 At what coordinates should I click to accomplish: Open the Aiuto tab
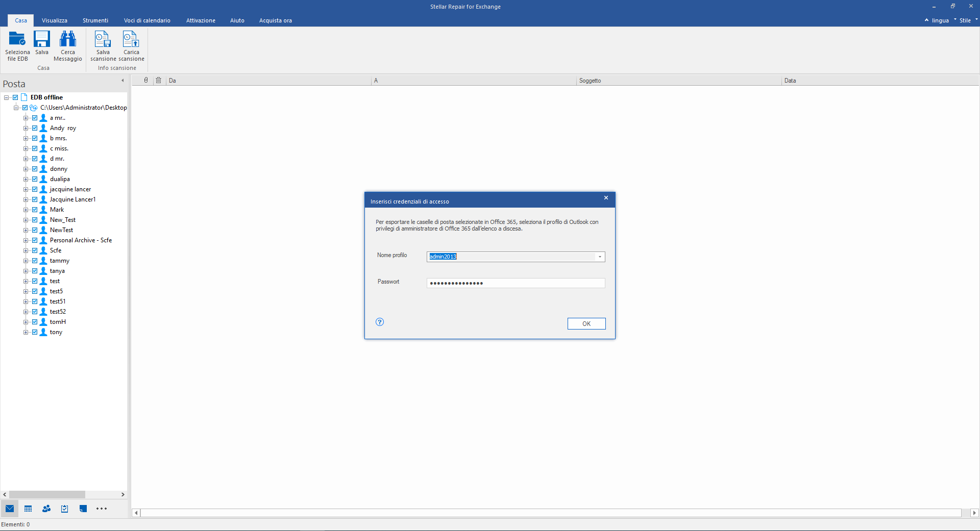237,20
